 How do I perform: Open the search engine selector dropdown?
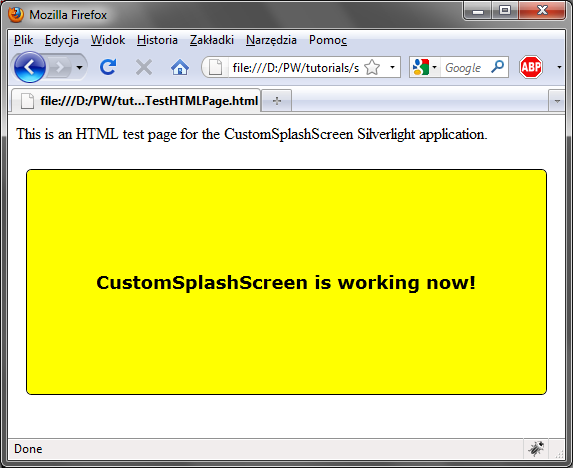coord(434,67)
